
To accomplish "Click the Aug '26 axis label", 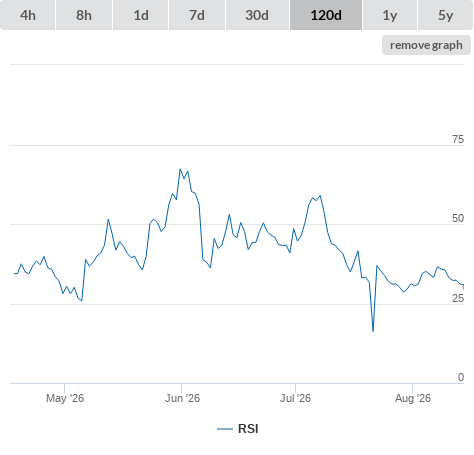I will tap(413, 398).
